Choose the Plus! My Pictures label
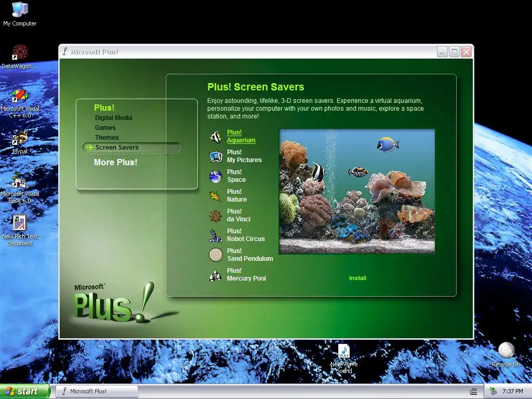The image size is (532, 399). click(x=244, y=156)
